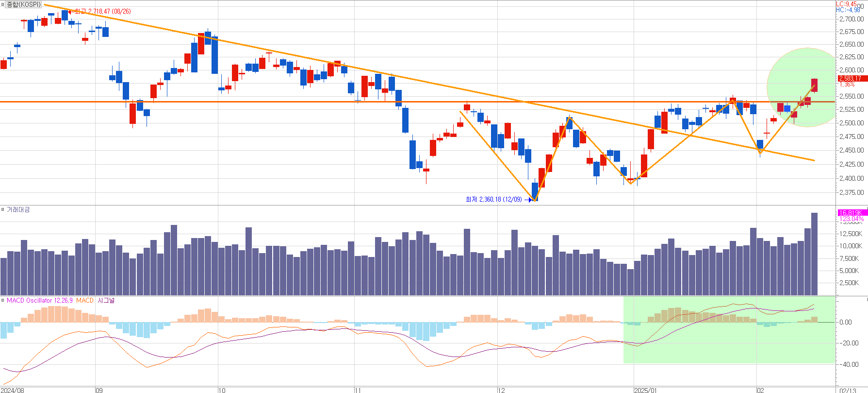Click the 2024/08 date on the time axis
This screenshot has height=393, width=868.
click(12, 390)
